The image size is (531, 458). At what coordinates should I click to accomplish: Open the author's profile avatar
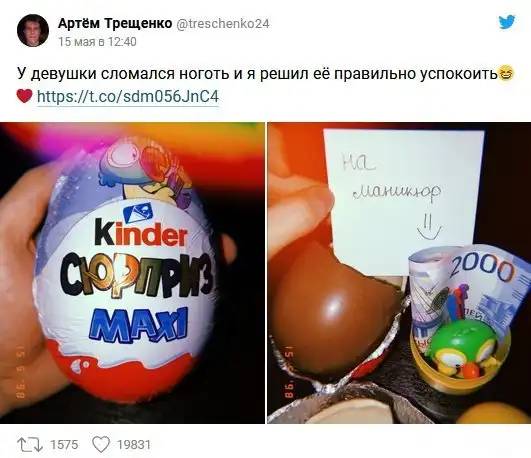33,30
